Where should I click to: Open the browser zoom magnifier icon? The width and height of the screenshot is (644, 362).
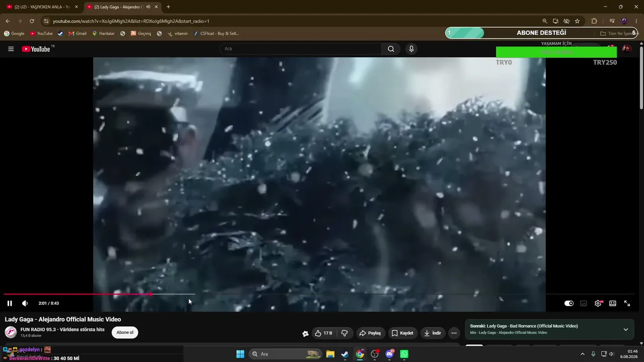coord(545,21)
